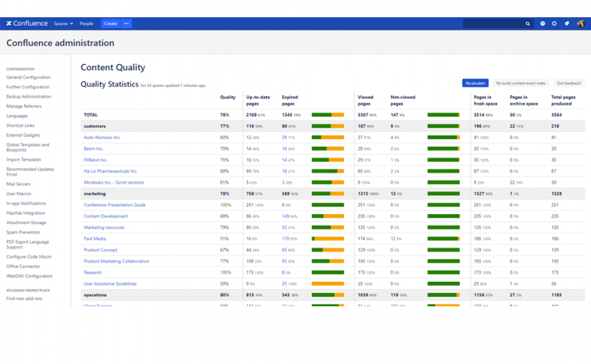This screenshot has height=364, width=591.
Task: Open Languages in sidebar
Action: pos(17,116)
